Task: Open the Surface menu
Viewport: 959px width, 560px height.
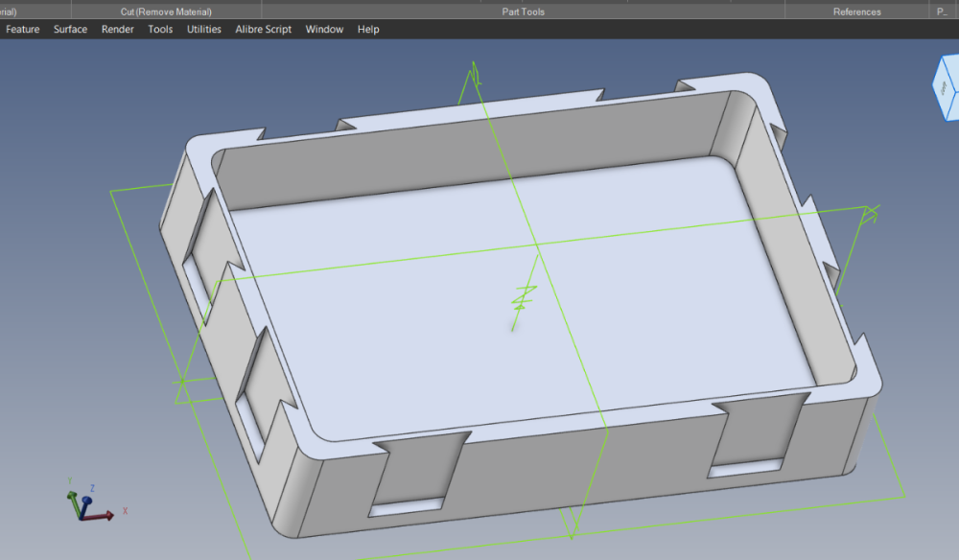Action: point(70,30)
